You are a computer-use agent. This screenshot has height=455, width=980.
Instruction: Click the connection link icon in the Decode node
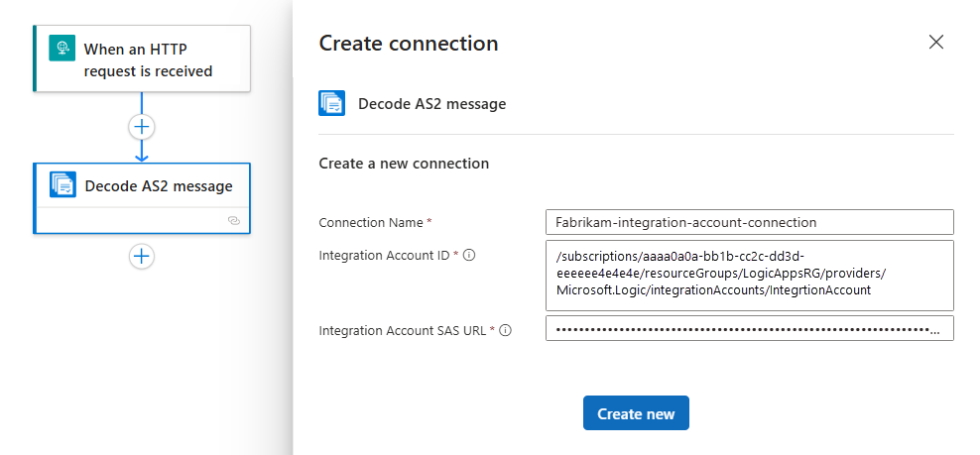pyautogui.click(x=234, y=221)
